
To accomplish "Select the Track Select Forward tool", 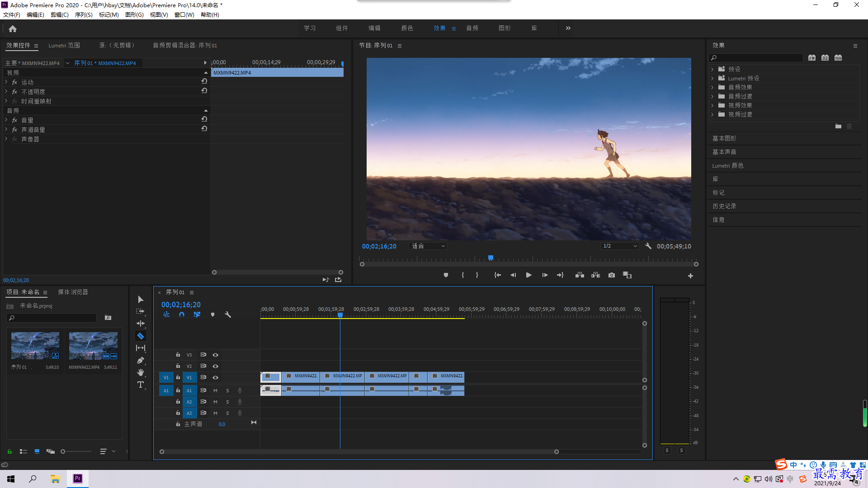I will click(x=141, y=311).
